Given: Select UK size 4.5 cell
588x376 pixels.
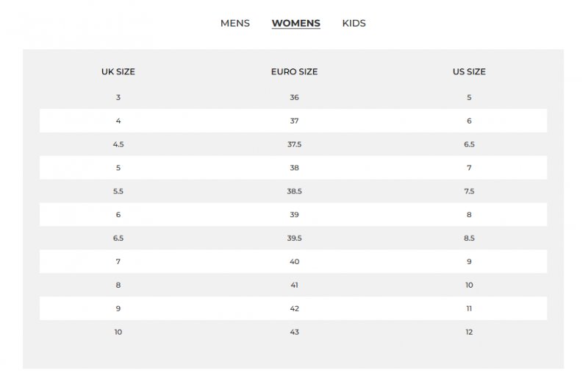Looking at the screenshot, I should tap(118, 144).
